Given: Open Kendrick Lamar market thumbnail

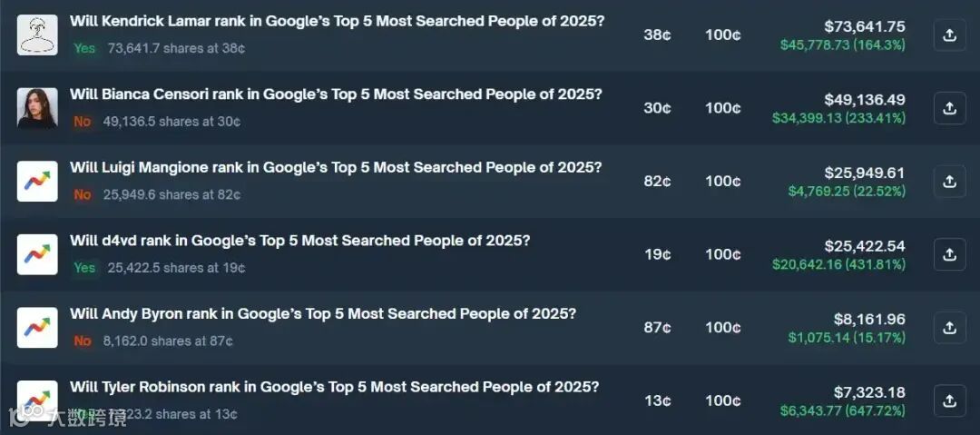Looking at the screenshot, I should click(37, 35).
